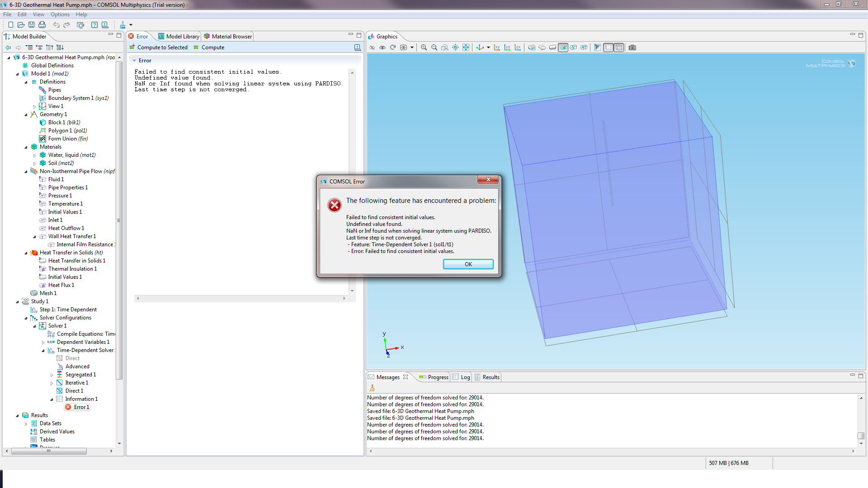Click the Zoom In icon in Graphics
This screenshot has width=868, height=488.
tap(424, 47)
